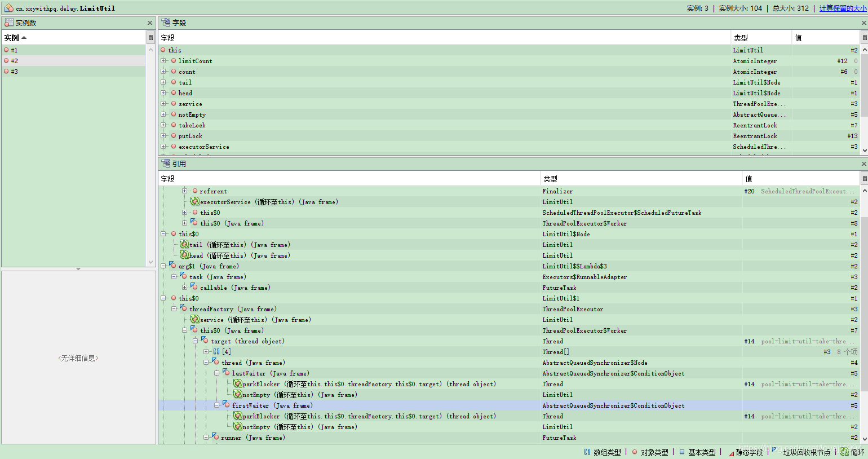Screen dimensions: 868x459
Task: Collapse the firstWaiter (Java frame) node
Action: click(x=217, y=405)
